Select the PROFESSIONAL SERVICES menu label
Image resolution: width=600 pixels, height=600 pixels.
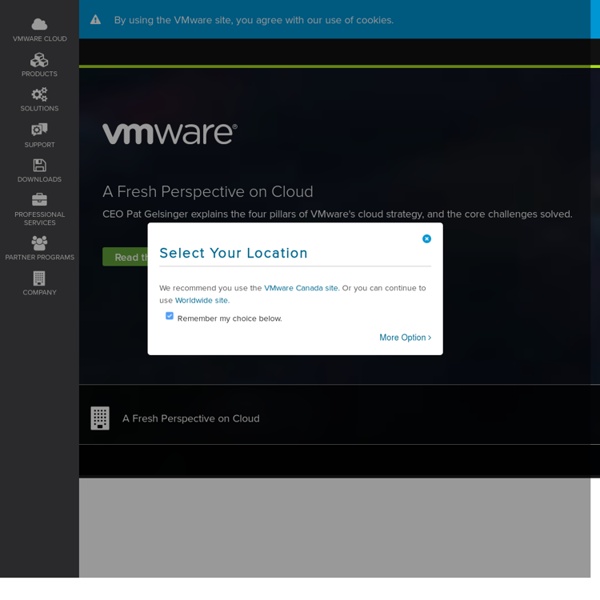point(40,218)
